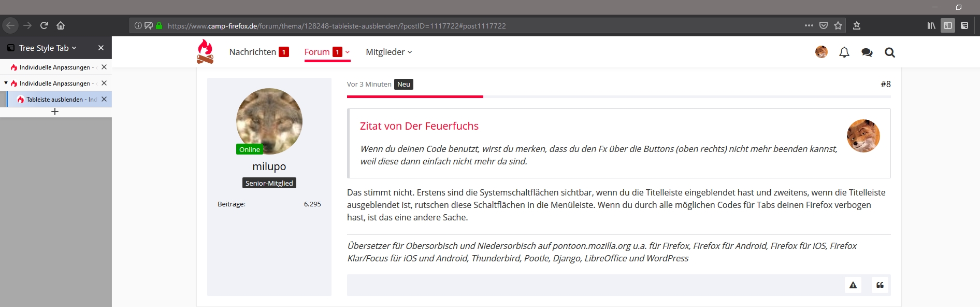Screen dimensions: 980x307
Task: Open the milupo username link
Action: click(x=269, y=166)
